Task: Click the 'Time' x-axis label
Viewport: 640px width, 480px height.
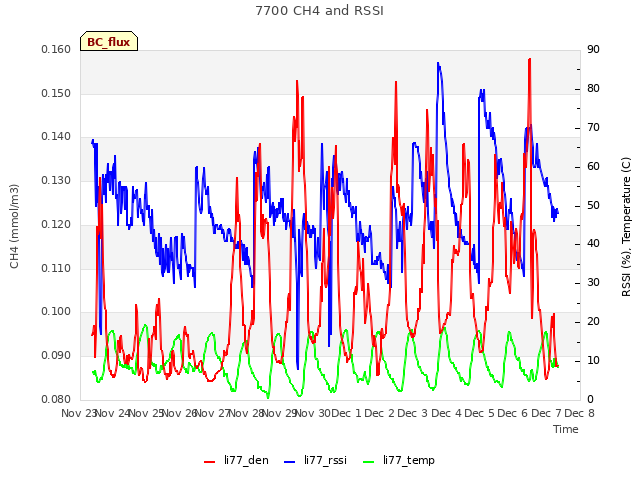Action: [x=566, y=429]
